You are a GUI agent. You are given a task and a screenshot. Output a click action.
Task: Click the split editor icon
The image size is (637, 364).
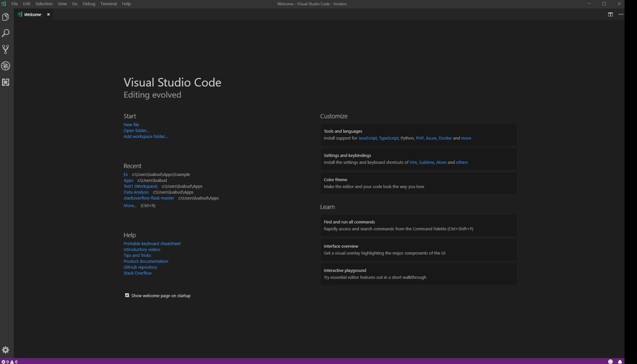[x=610, y=14]
